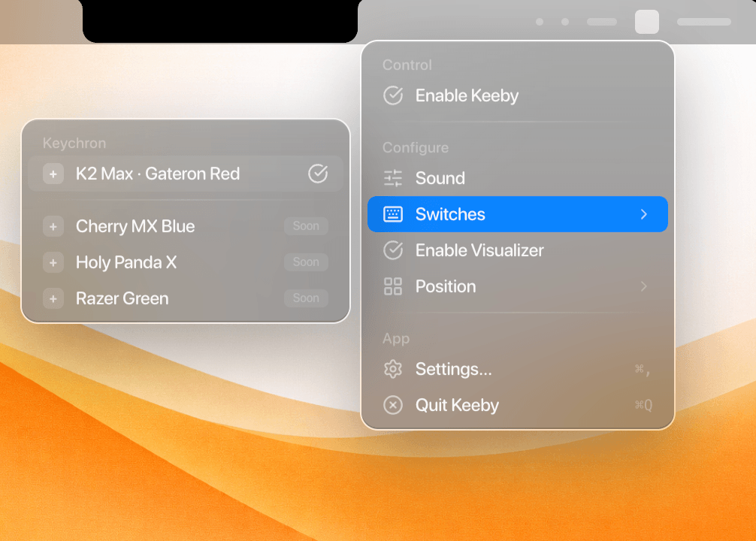
Task: Click Soon badge next to Razer Green
Action: coord(306,298)
